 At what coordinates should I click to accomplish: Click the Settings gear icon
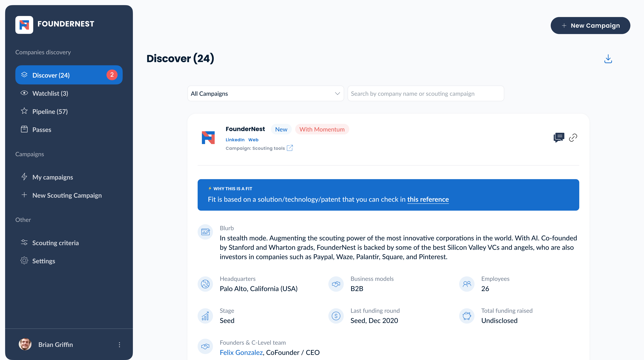[24, 261]
